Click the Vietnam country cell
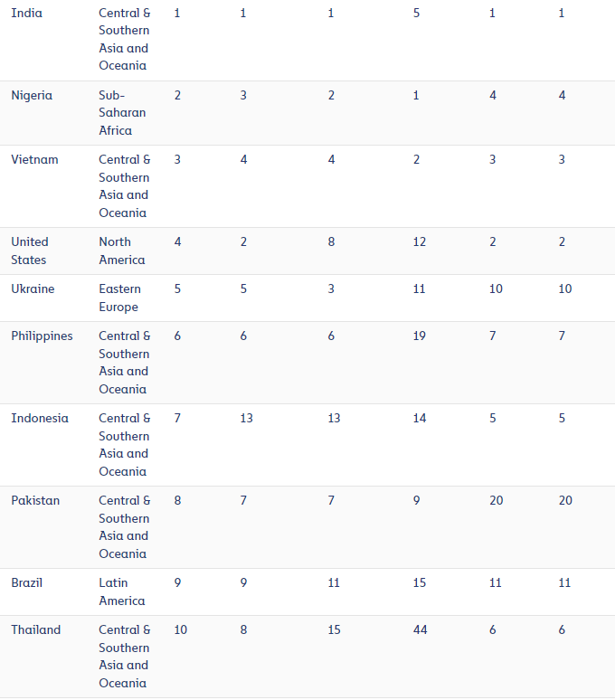Image resolution: width=615 pixels, height=700 pixels. pos(34,159)
